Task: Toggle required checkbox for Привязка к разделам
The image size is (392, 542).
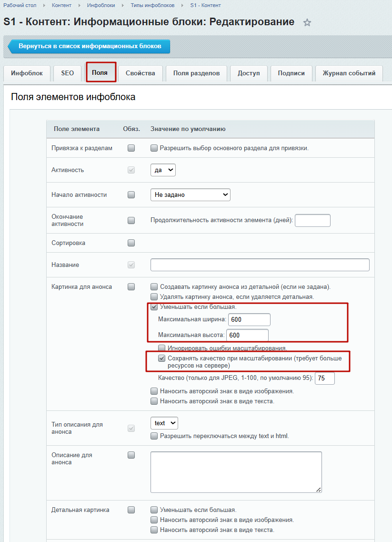Action: 131,148
